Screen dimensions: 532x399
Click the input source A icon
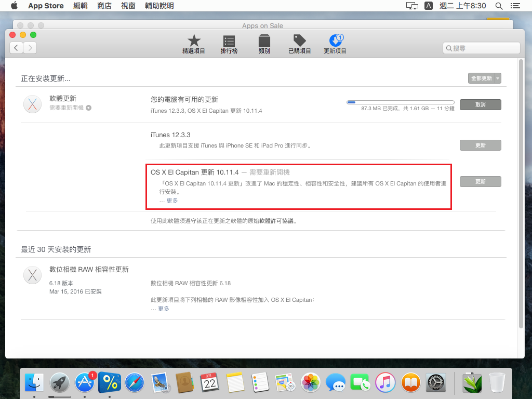coord(429,6)
